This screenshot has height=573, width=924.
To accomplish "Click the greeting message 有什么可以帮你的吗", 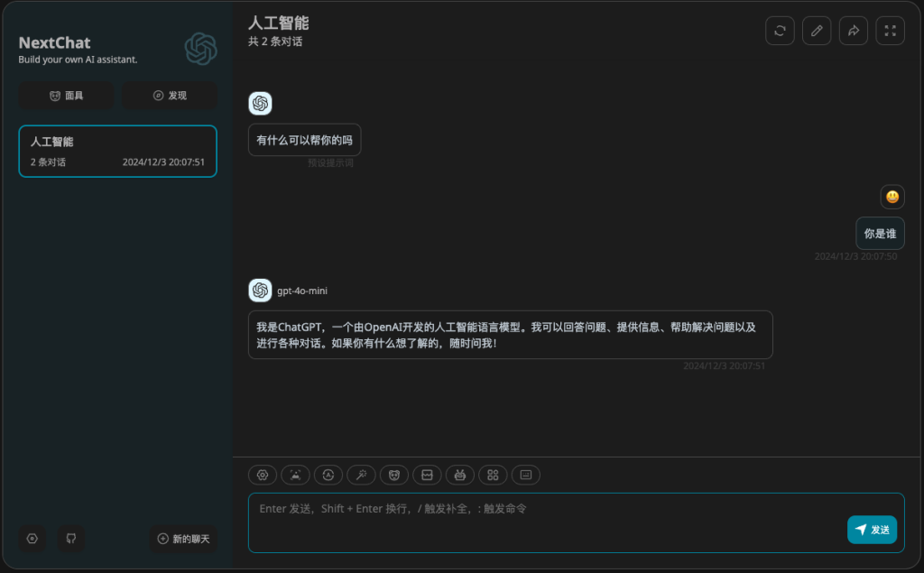I will pos(305,140).
